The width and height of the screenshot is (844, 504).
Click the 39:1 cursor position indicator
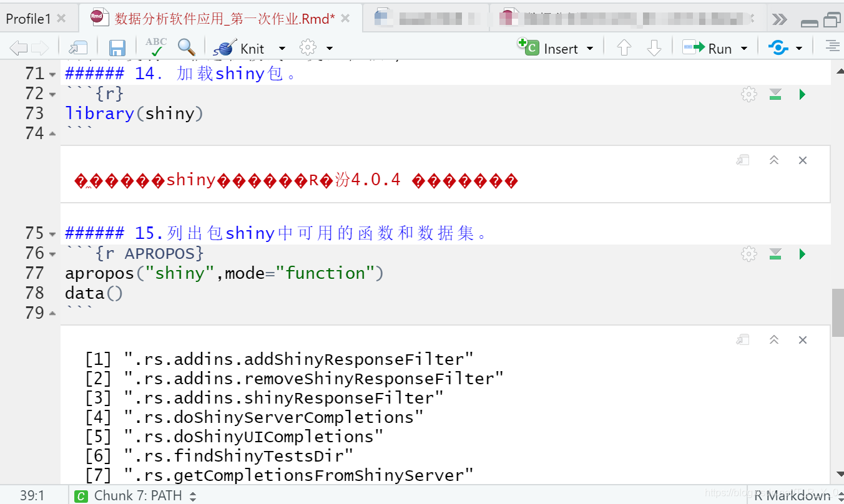pyautogui.click(x=32, y=496)
